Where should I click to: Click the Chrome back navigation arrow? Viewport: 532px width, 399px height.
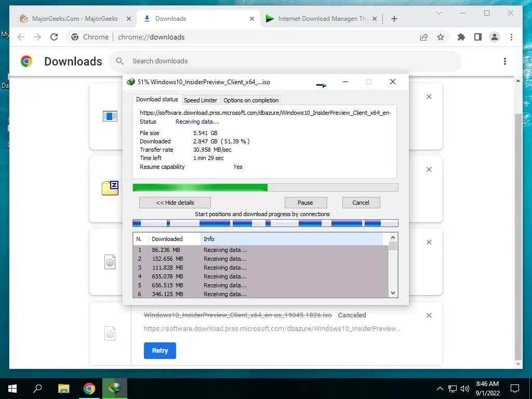pyautogui.click(x=21, y=37)
